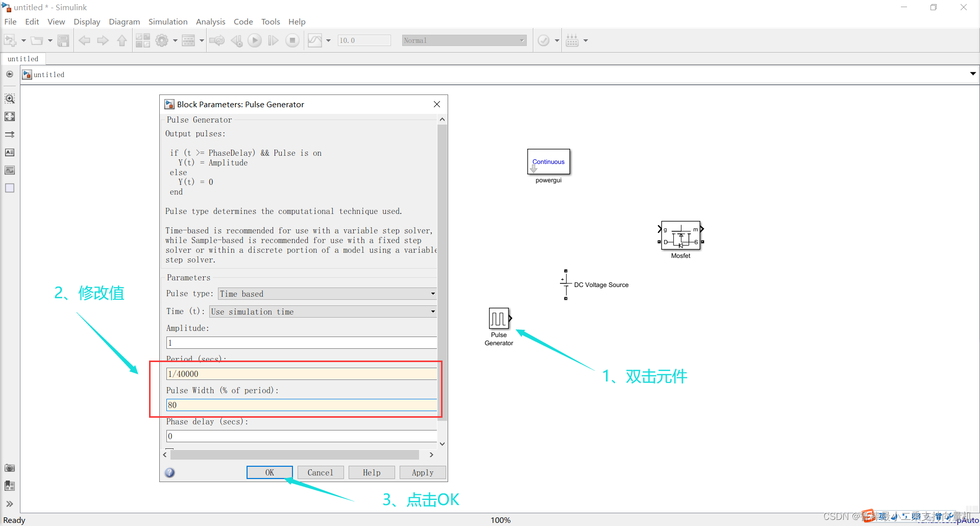Expand the Configuration gear dropdown arrow

pos(175,40)
